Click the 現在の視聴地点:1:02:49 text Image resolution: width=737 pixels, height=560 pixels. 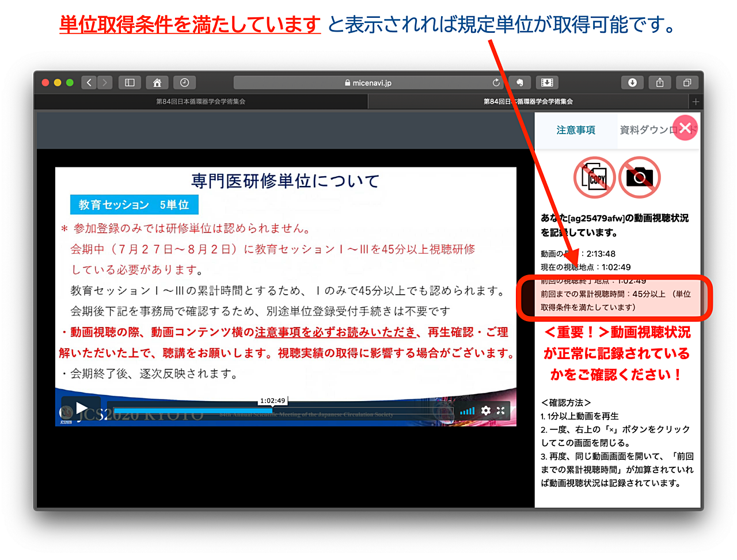pos(586,267)
